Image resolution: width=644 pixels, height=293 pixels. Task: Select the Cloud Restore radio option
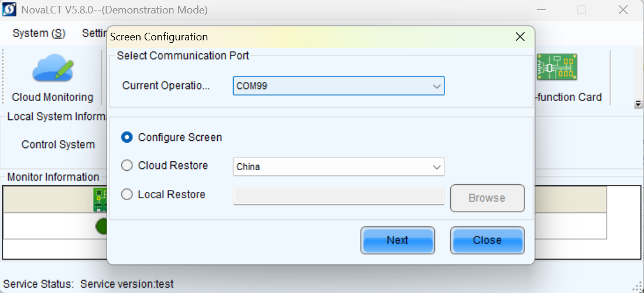[127, 166]
